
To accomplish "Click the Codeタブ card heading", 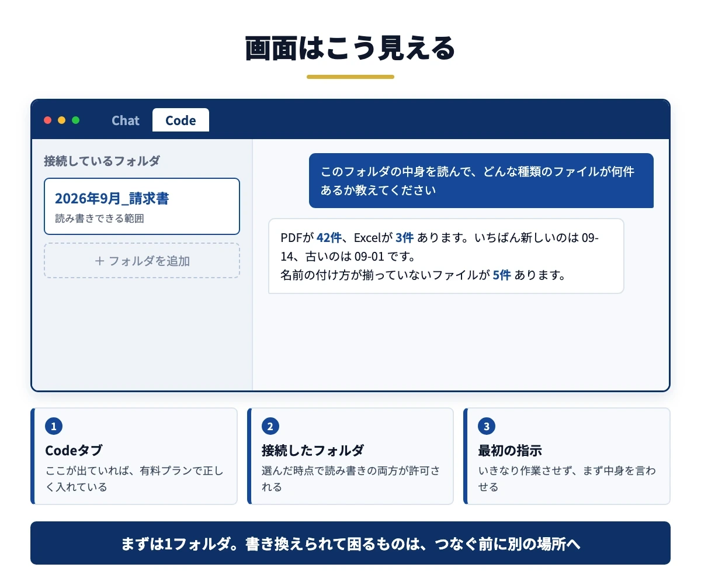I will tap(74, 451).
